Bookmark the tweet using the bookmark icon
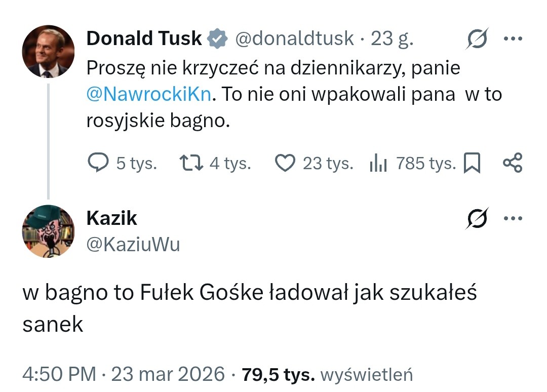Image resolution: width=547 pixels, height=392 pixels. click(473, 163)
